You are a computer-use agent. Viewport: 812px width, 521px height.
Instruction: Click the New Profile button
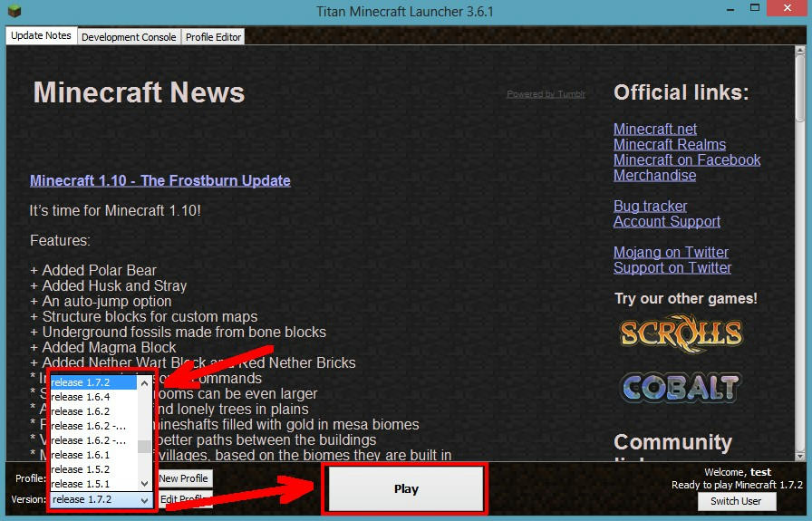coord(183,478)
